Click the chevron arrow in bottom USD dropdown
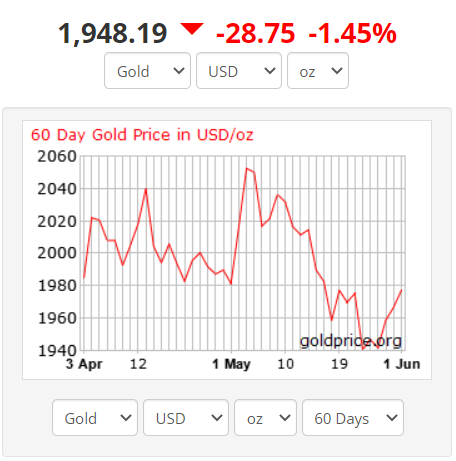The width and height of the screenshot is (456, 461). coord(217,418)
